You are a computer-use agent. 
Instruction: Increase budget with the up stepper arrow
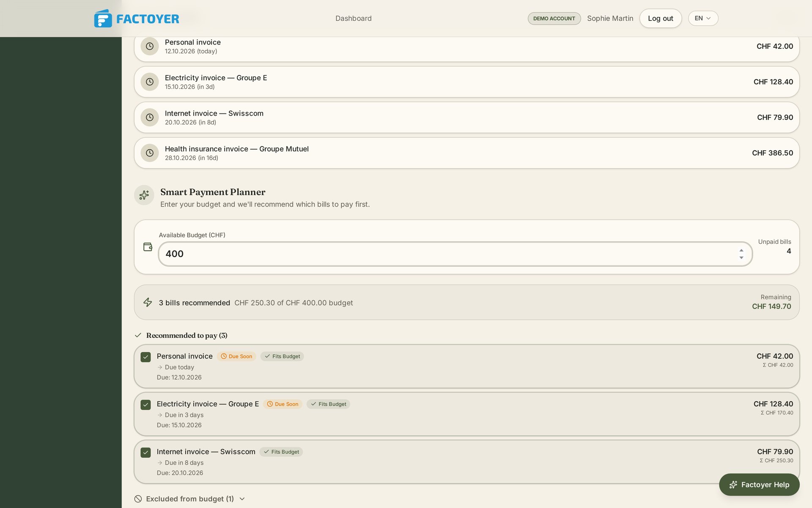[x=741, y=250]
